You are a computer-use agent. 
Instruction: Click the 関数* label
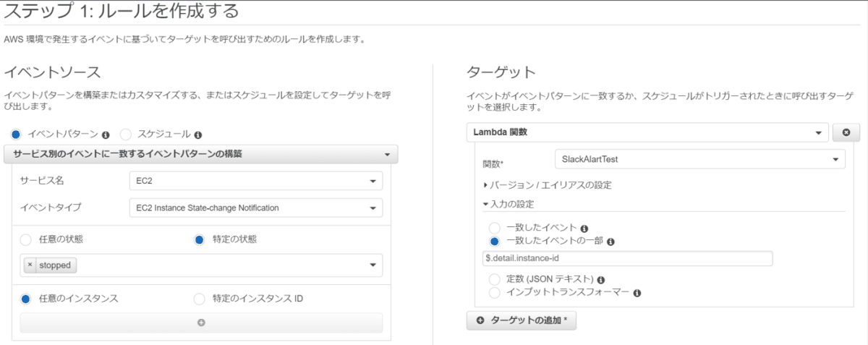pos(493,163)
